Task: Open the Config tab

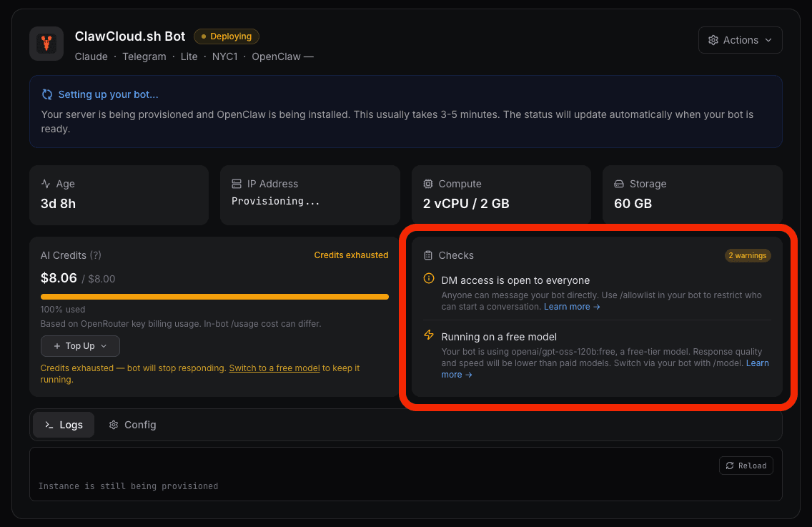Action: click(x=132, y=424)
